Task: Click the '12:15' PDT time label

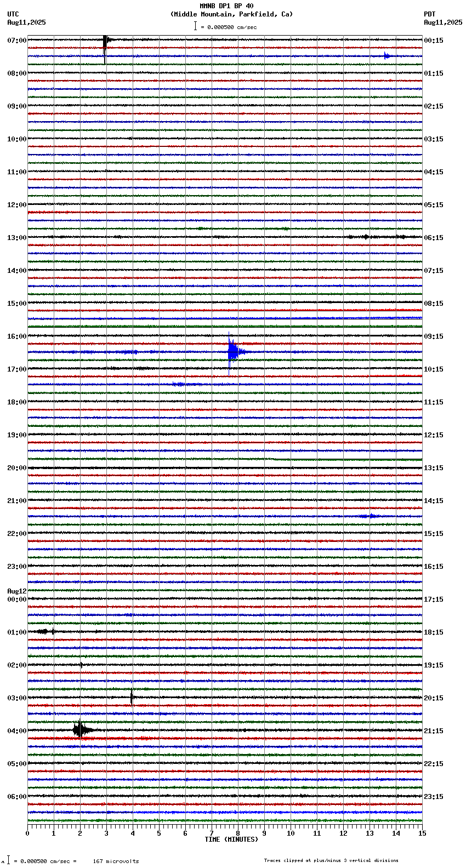Action: (434, 435)
